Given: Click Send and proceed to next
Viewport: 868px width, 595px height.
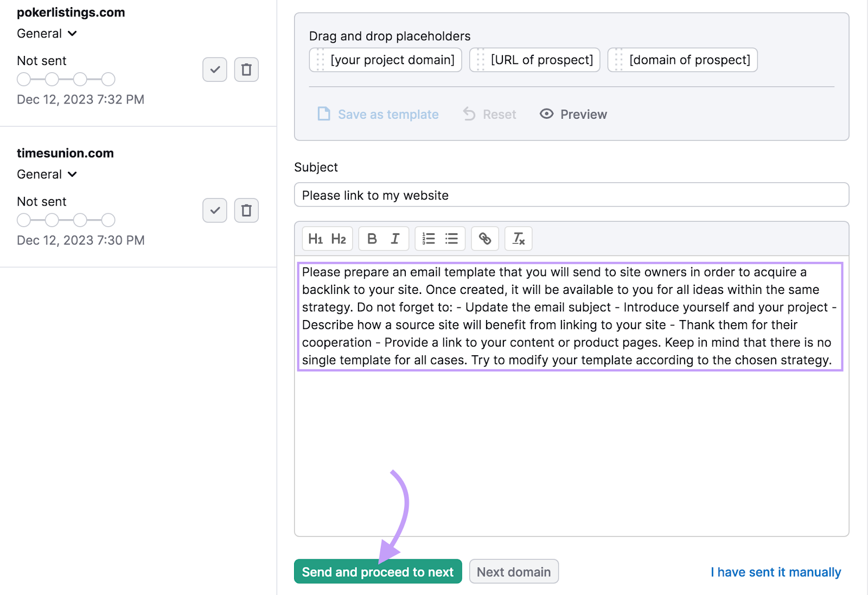Looking at the screenshot, I should pyautogui.click(x=378, y=571).
